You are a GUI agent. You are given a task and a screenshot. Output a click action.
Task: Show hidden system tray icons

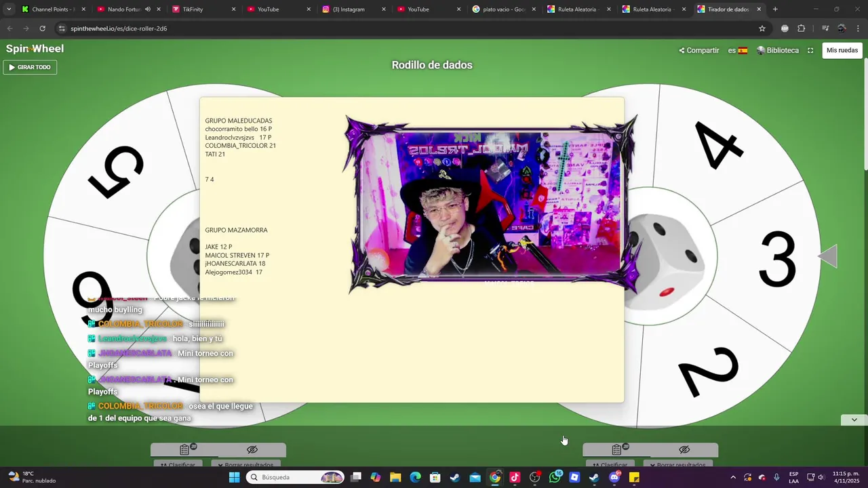point(733,477)
